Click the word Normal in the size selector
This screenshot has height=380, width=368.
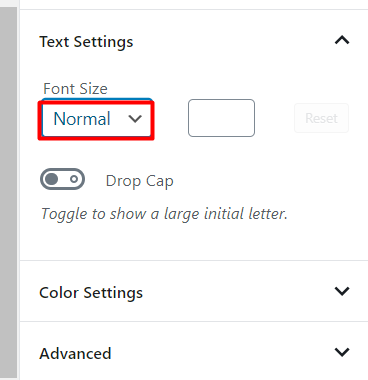coord(82,119)
